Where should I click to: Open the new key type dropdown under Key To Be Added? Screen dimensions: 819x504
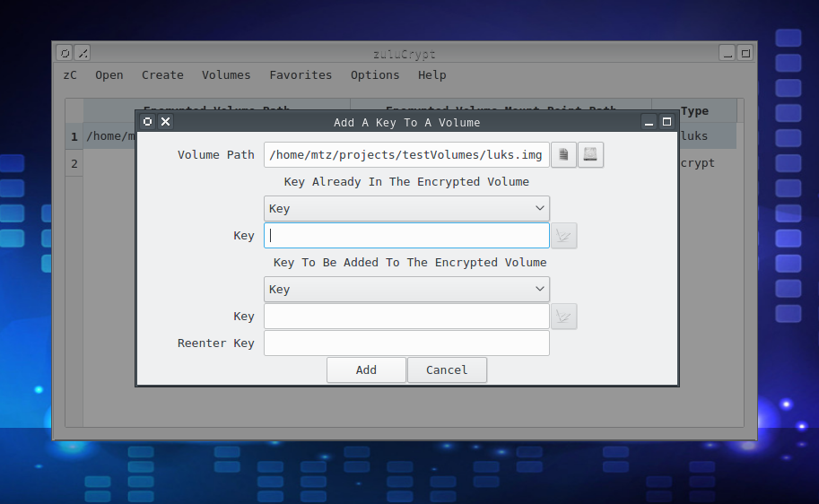[x=406, y=289]
